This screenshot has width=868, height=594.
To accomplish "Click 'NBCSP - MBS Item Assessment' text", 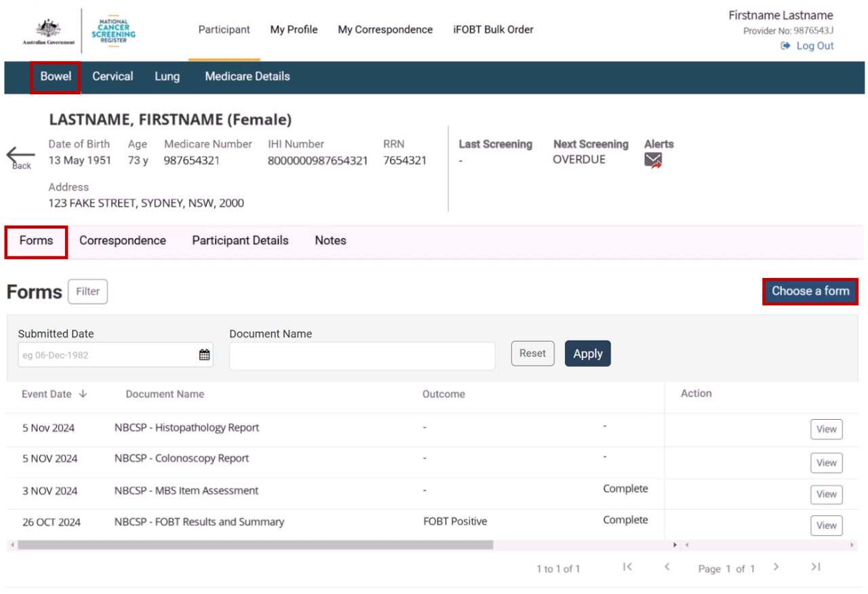I will (x=186, y=490).
